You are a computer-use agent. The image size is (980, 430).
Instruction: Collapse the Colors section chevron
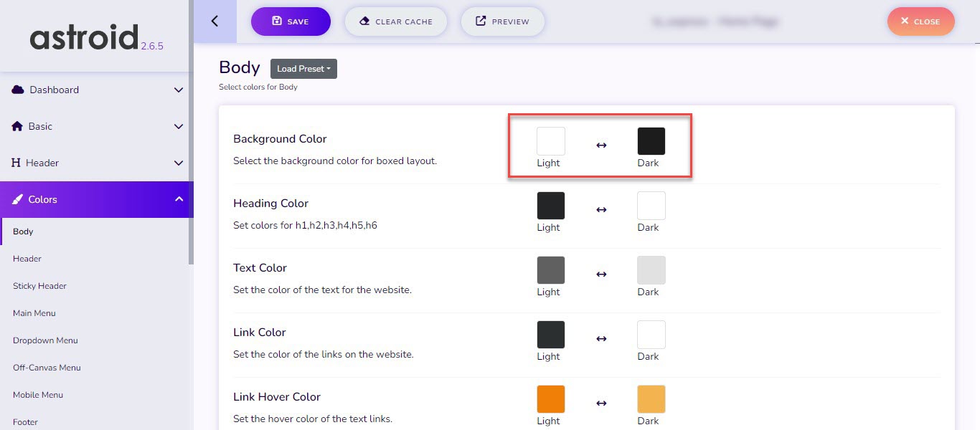pos(179,199)
